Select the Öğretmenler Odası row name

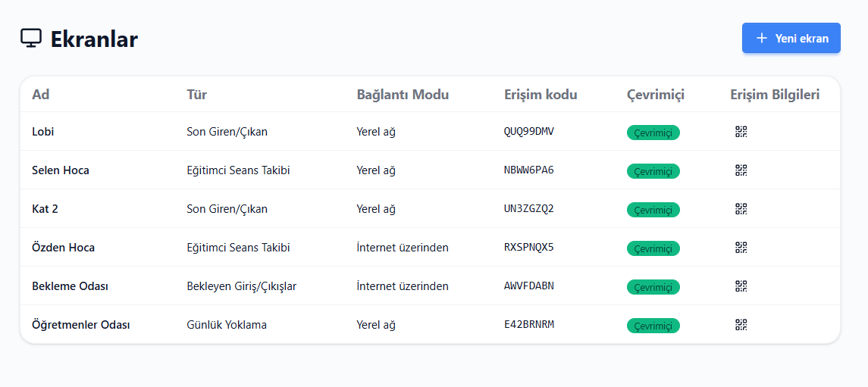coord(81,325)
